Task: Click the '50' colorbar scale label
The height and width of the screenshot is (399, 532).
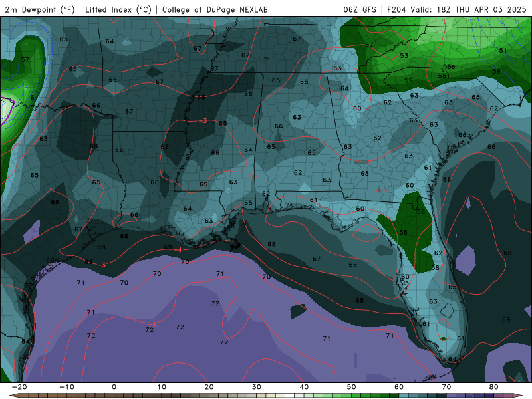Action: (352, 387)
